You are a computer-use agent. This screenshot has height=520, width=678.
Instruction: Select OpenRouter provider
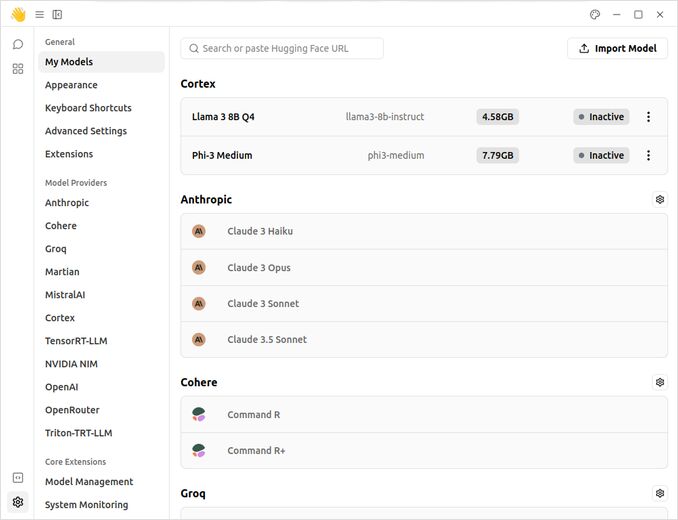[72, 410]
